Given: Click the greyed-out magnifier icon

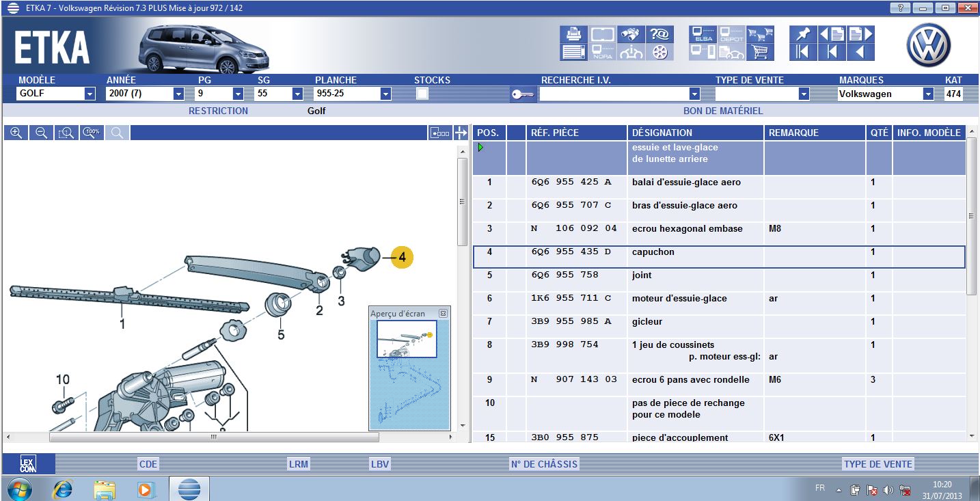Looking at the screenshot, I should (117, 133).
